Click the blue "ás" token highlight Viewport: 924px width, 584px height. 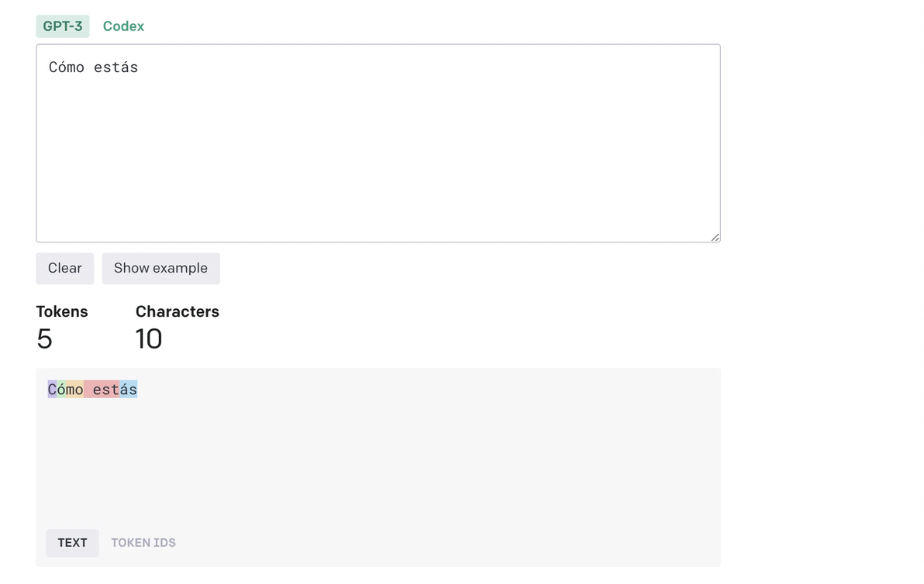[x=128, y=390]
